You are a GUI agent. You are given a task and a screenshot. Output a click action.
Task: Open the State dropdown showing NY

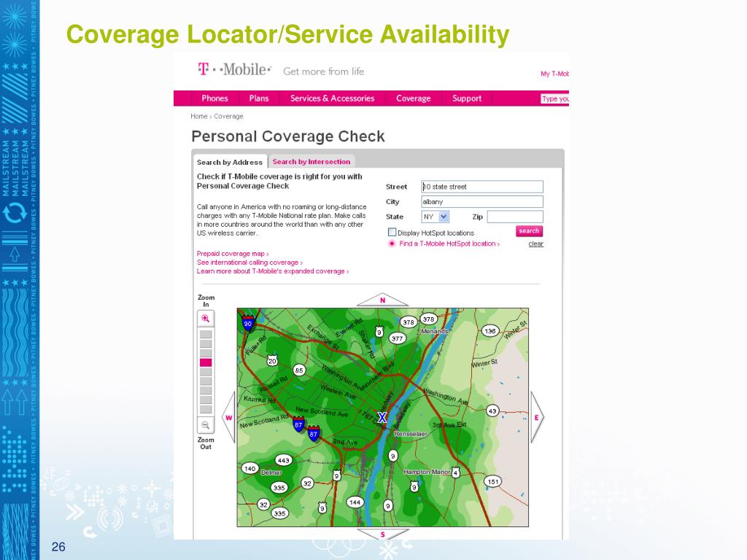point(435,217)
